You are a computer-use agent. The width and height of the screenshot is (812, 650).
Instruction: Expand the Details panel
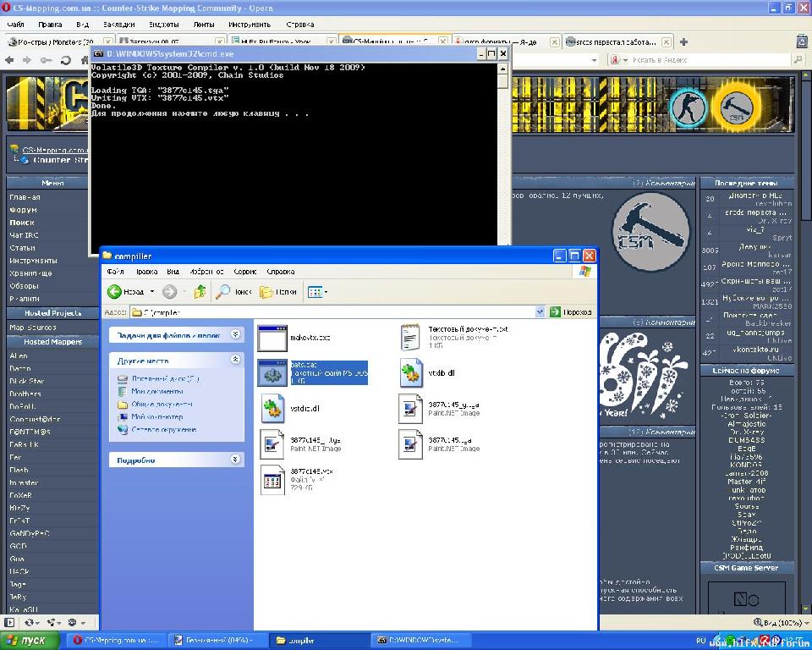click(235, 460)
